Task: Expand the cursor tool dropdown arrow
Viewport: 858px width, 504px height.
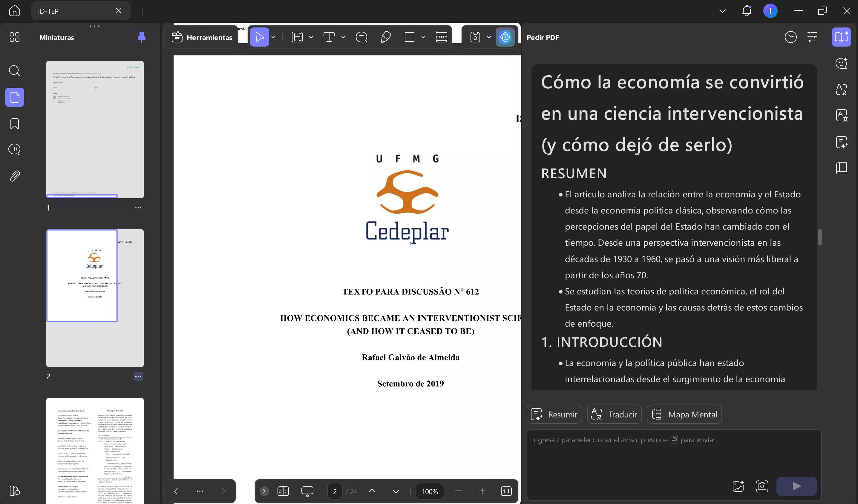Action: coord(273,37)
